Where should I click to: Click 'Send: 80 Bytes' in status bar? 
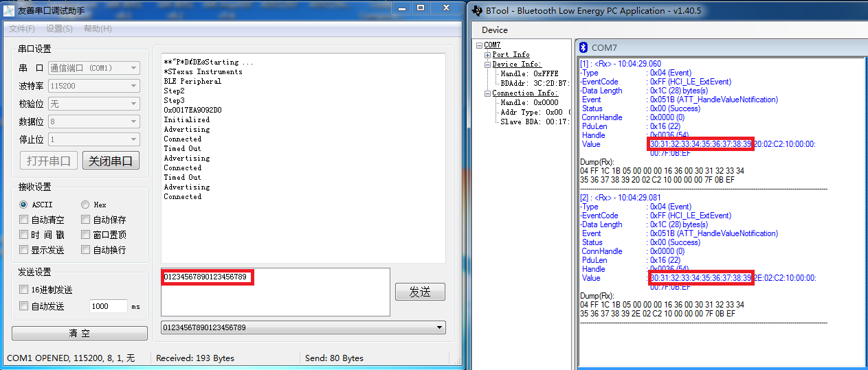click(334, 358)
